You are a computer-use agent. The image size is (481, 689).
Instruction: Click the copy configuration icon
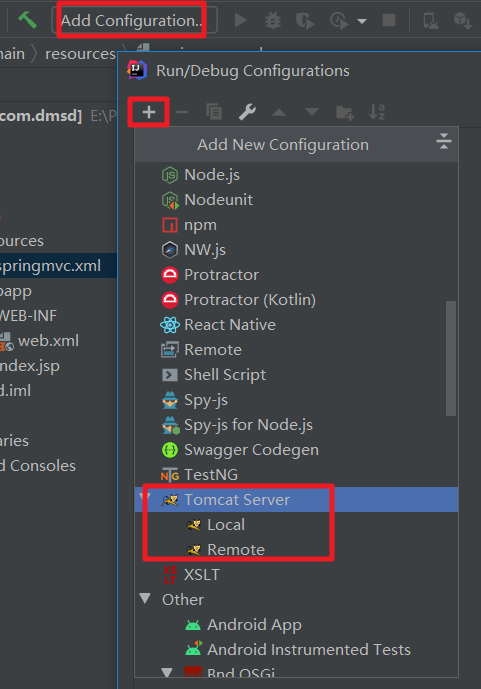214,112
